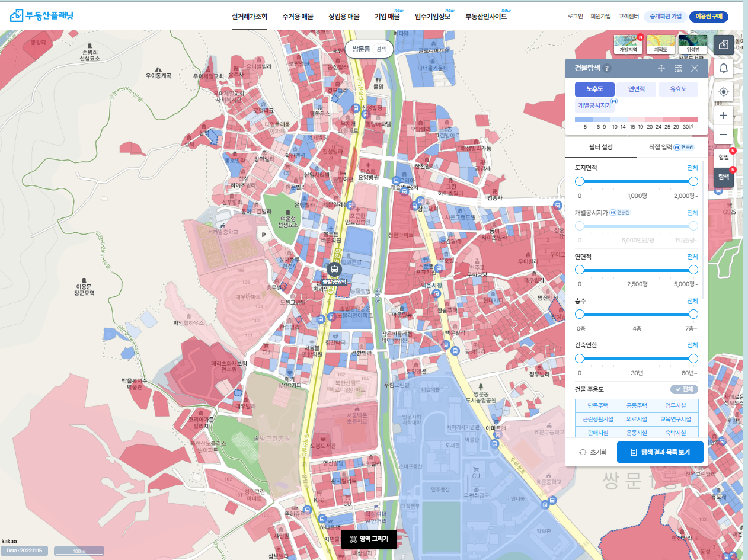Switch to the 연면적 tab in 건물탐색
This screenshot has height=560, width=748.
click(x=636, y=89)
